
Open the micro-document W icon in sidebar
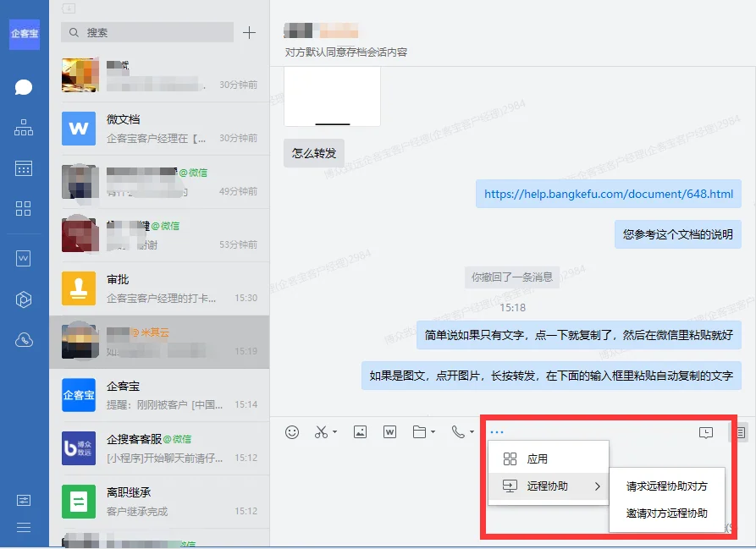[23, 259]
